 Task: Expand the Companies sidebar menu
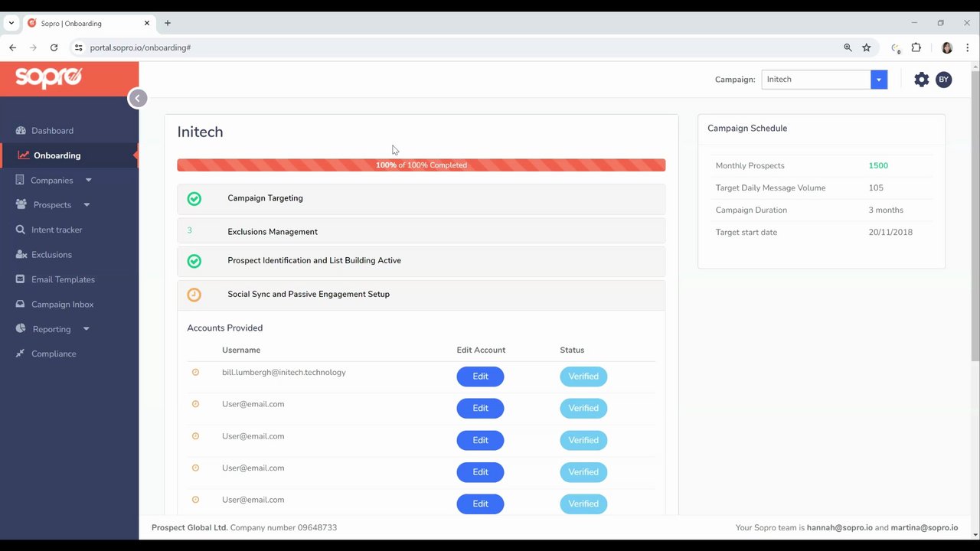pyautogui.click(x=52, y=181)
